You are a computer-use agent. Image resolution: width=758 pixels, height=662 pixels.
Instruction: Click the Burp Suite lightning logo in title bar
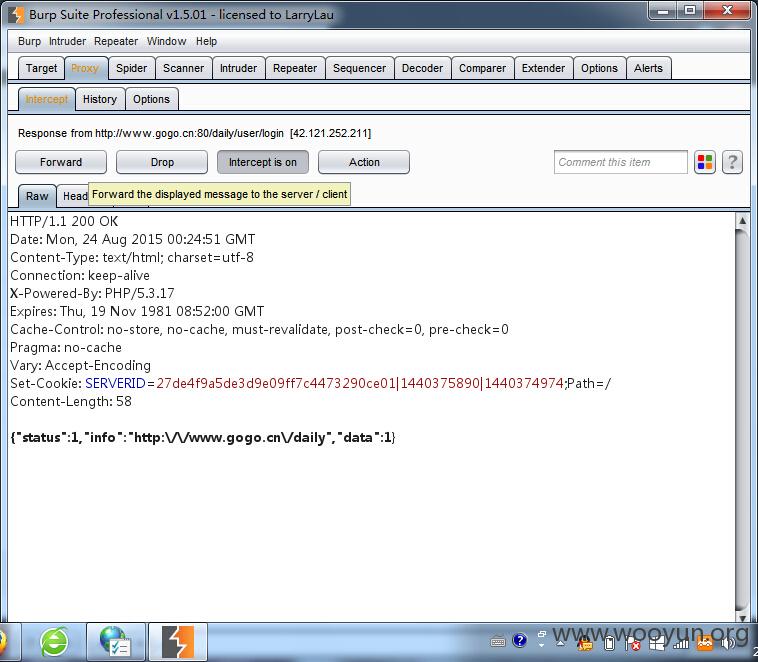point(16,15)
